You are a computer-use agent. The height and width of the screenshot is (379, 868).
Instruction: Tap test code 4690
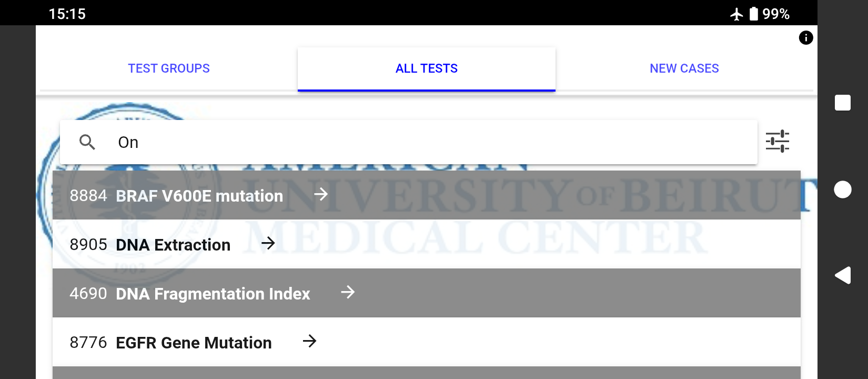(88, 294)
